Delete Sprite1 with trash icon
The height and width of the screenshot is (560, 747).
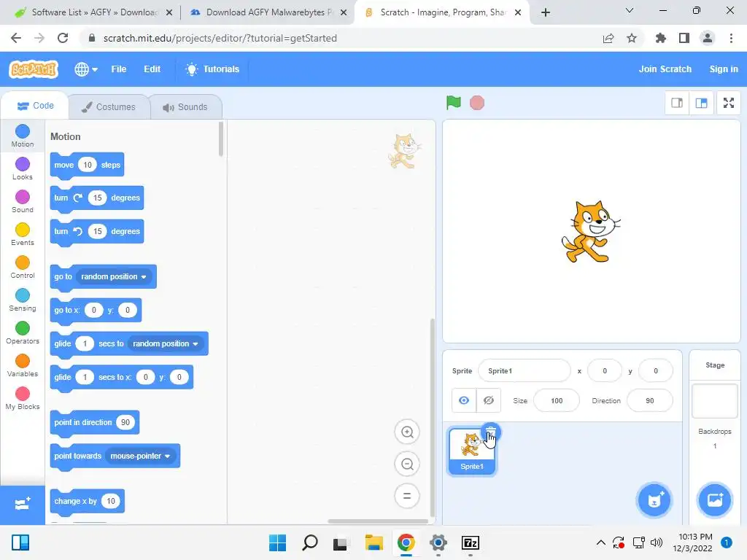coord(490,432)
